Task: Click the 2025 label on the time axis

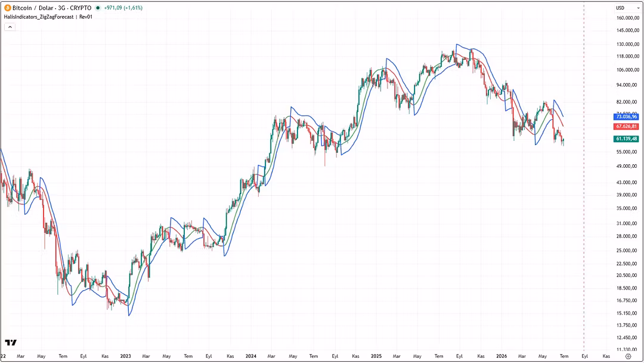Action: tap(376, 356)
